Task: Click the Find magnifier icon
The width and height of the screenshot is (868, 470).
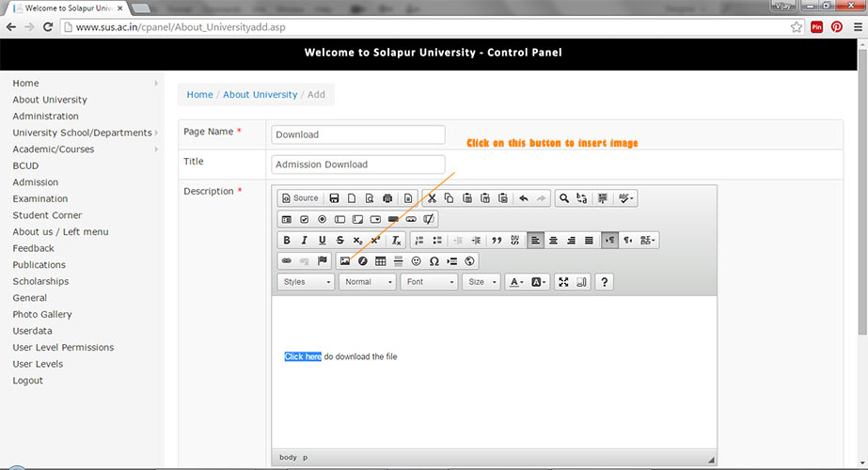Action: (x=563, y=198)
